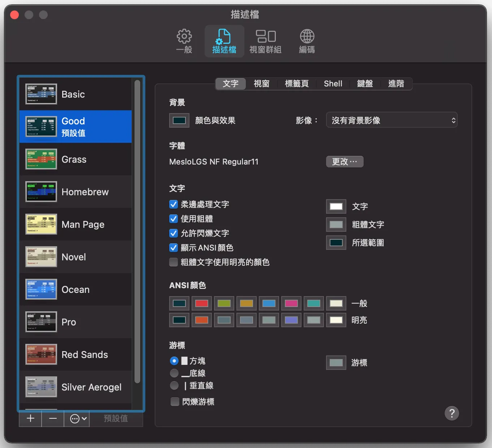Enable 粗體文字使用明亮的顏色
The width and height of the screenshot is (492, 448).
point(174,262)
